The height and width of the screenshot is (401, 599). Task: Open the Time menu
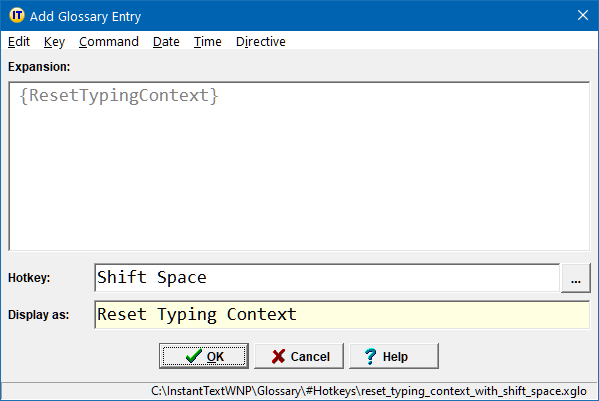click(207, 41)
